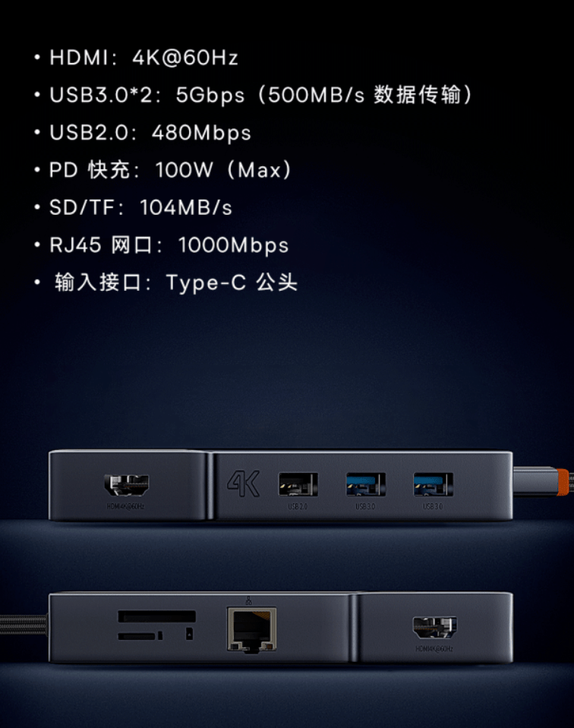The width and height of the screenshot is (574, 728).
Task: Click the RJ45 网口 1000Mbps text
Action: pyautogui.click(x=169, y=245)
